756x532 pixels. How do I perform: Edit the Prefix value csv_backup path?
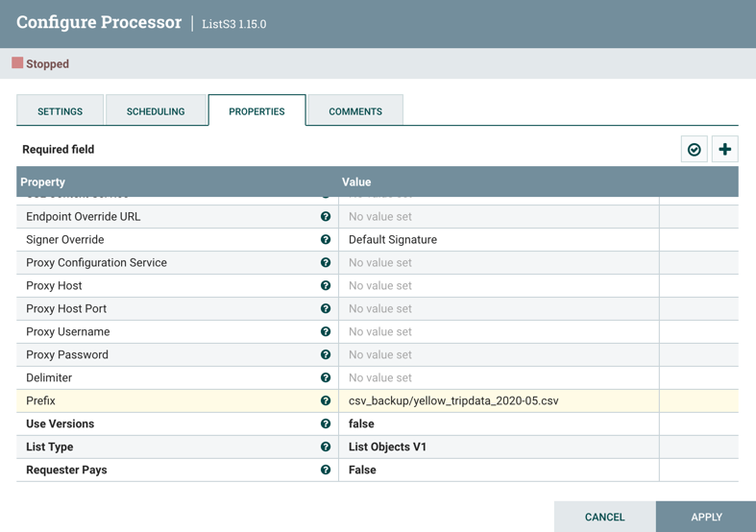coord(498,401)
